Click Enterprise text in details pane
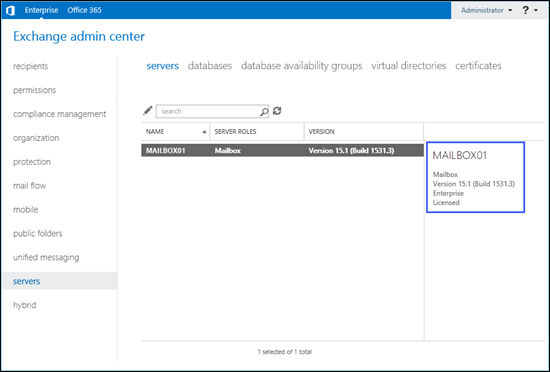 click(448, 194)
